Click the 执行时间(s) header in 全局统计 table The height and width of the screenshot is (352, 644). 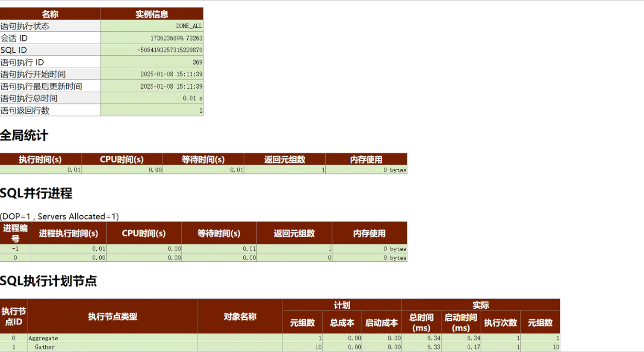pyautogui.click(x=40, y=159)
